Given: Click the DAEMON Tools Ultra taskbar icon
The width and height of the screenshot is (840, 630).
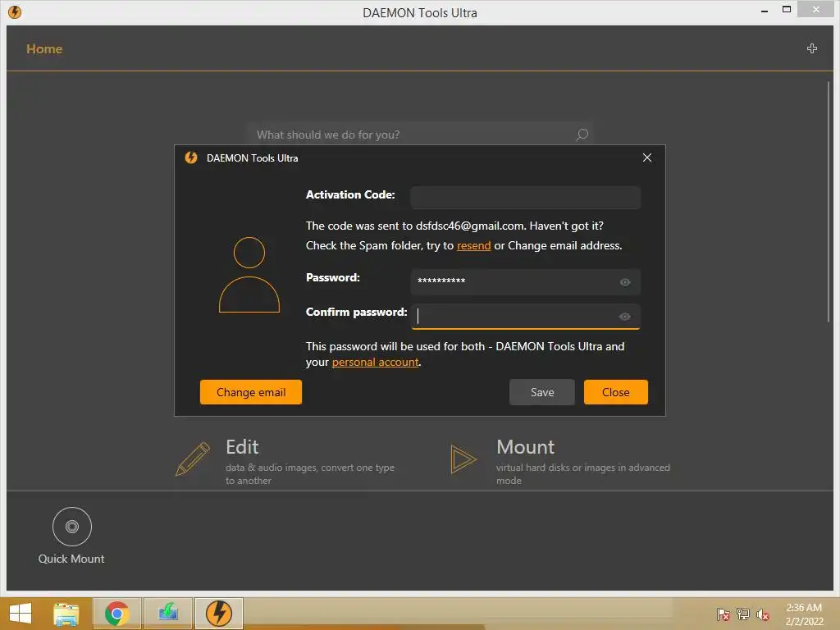Looking at the screenshot, I should (218, 614).
